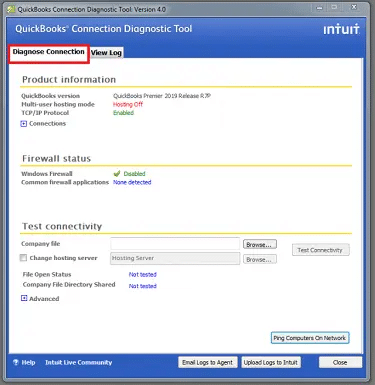Click the TCP/IP Enabled status text
The height and width of the screenshot is (385, 375).
tap(123, 113)
